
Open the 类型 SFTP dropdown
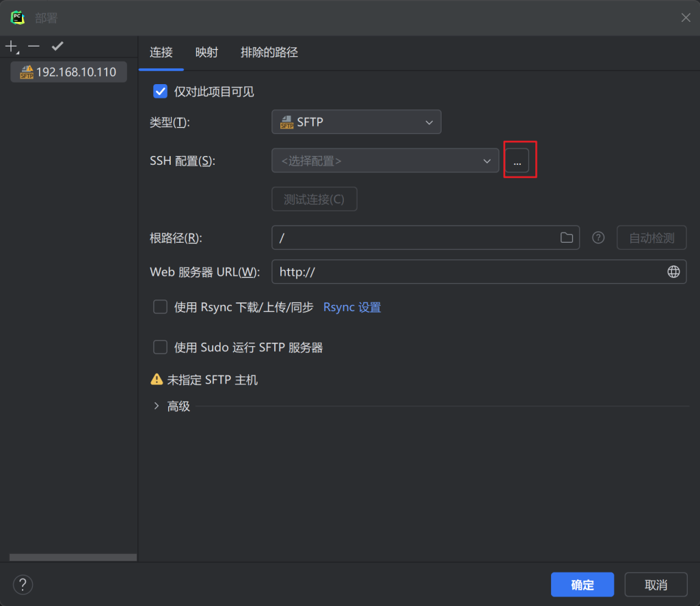[x=356, y=122]
